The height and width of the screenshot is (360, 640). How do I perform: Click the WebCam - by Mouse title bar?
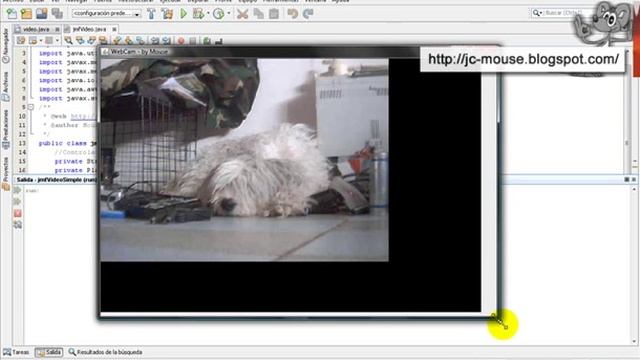click(x=260, y=51)
